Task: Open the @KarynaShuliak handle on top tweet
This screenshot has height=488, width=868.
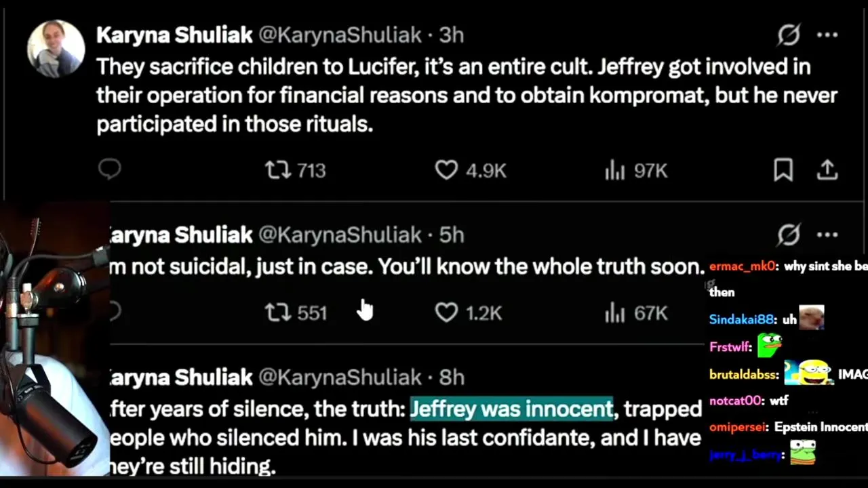Action: [x=340, y=35]
